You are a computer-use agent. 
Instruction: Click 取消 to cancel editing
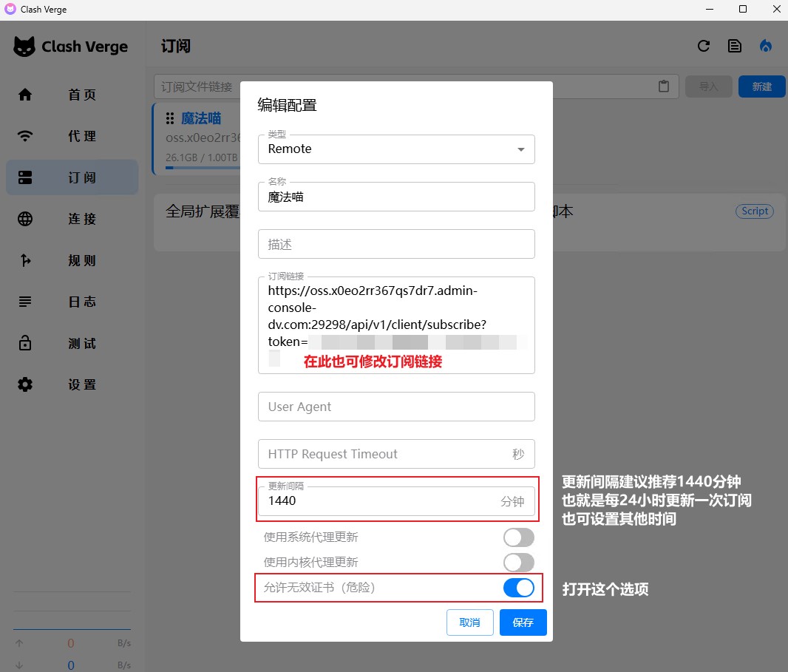pos(470,622)
